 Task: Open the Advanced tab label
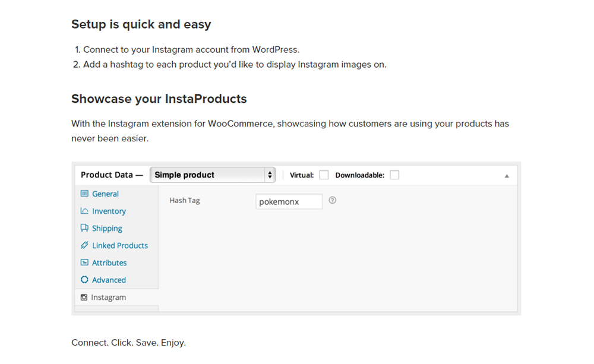pos(109,280)
